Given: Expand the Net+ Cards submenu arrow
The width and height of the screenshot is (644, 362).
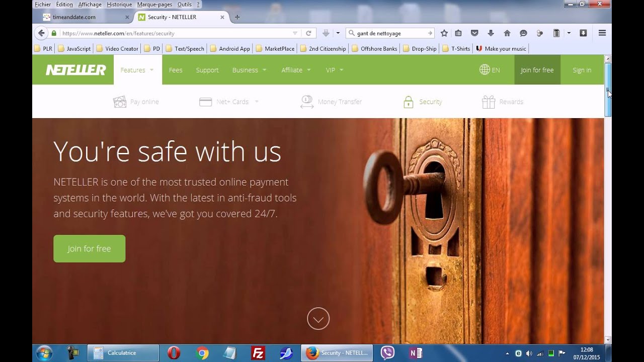Looking at the screenshot, I should (257, 102).
